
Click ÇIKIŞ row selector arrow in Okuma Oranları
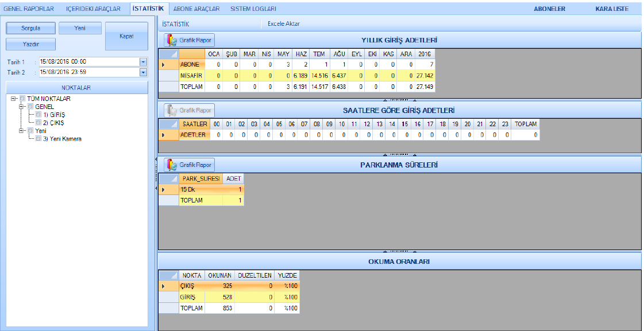[164, 286]
